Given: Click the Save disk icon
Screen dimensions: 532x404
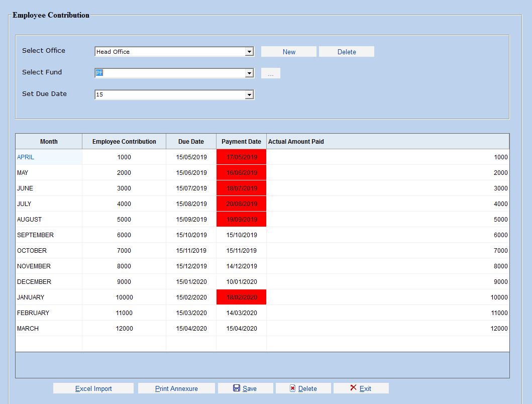Looking at the screenshot, I should (x=237, y=388).
